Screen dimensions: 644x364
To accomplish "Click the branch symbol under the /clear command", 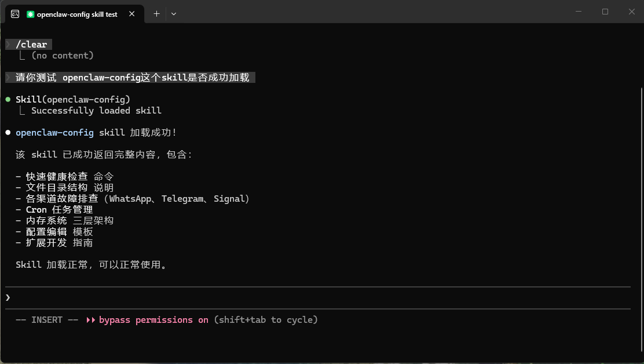I will pos(21,54).
